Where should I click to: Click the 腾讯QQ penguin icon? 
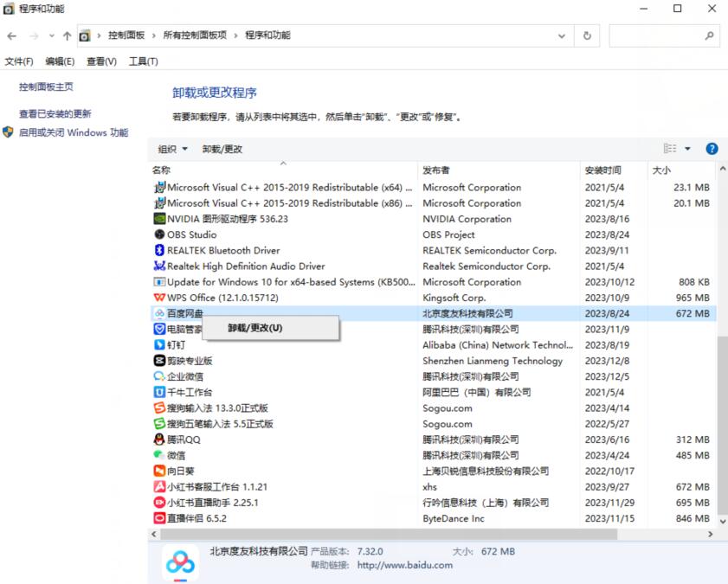(159, 440)
